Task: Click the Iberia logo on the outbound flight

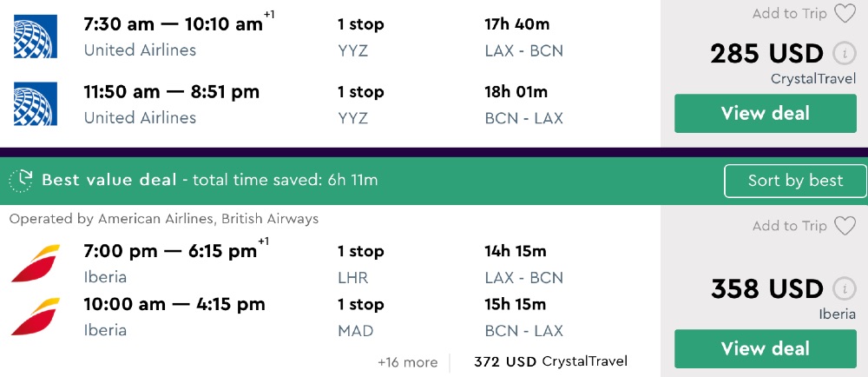Action: click(x=36, y=263)
